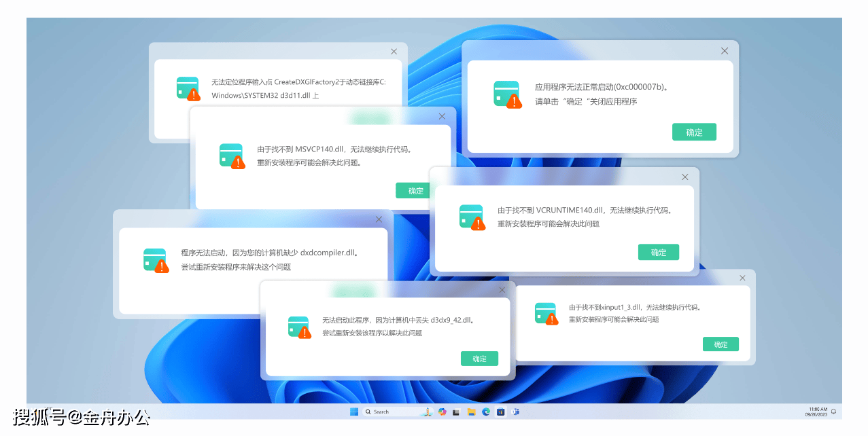Click text 请单击“确定”关闭应用程序
The width and height of the screenshot is (868, 436).
tap(586, 101)
